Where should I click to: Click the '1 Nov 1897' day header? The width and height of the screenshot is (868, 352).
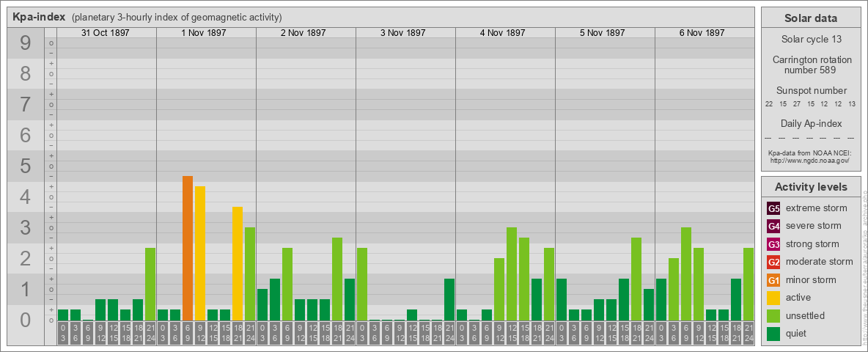(x=204, y=33)
